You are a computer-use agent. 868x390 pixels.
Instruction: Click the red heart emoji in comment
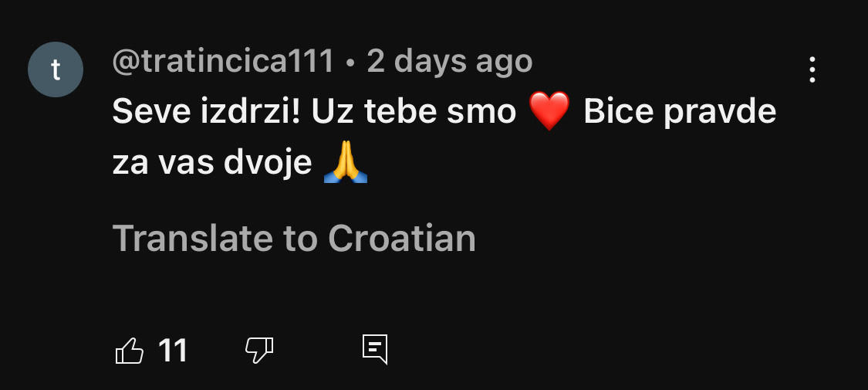click(x=549, y=111)
